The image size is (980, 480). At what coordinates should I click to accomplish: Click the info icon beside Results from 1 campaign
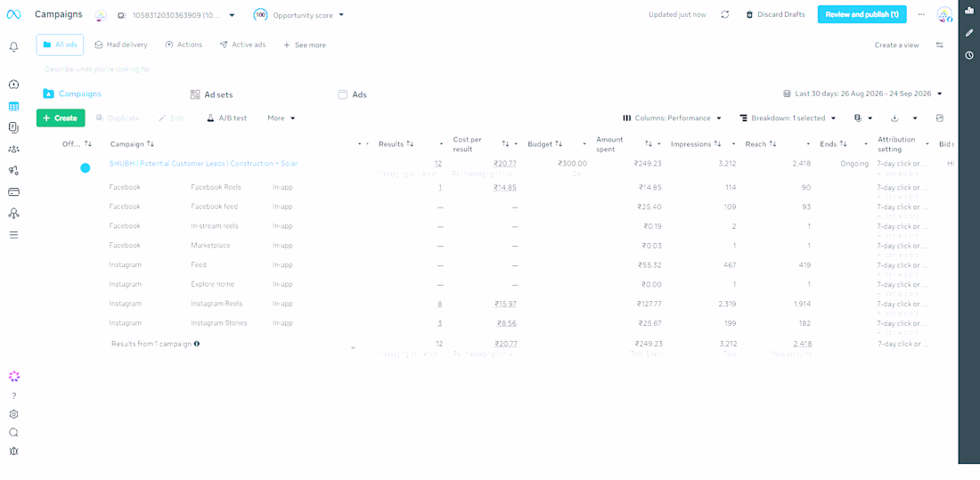197,344
